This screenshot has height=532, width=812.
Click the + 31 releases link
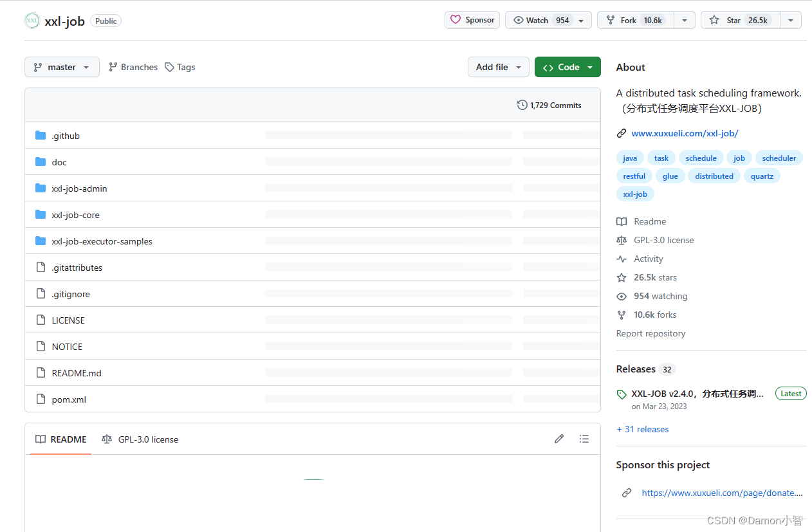click(x=642, y=429)
